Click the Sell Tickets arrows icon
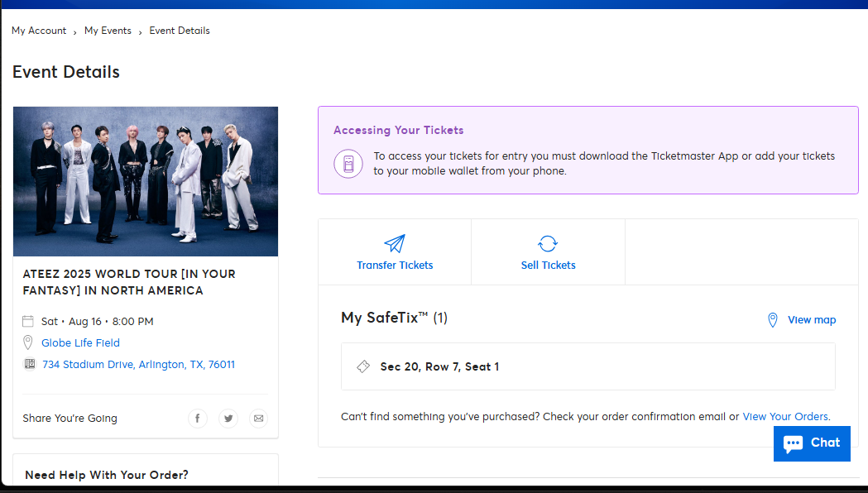This screenshot has height=493, width=868. tap(548, 243)
